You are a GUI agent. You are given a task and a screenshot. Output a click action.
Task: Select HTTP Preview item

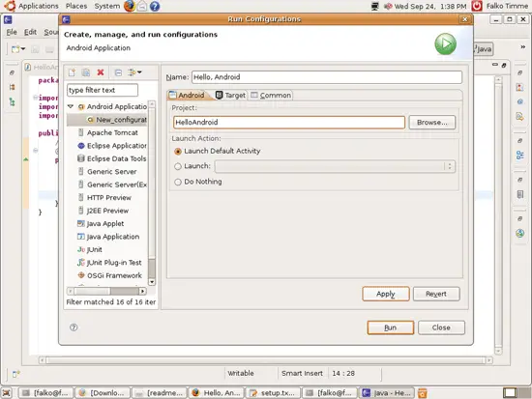coord(104,198)
